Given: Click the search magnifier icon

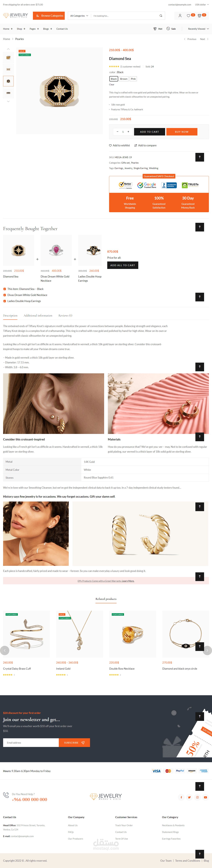Looking at the screenshot, I should [x=161, y=16].
